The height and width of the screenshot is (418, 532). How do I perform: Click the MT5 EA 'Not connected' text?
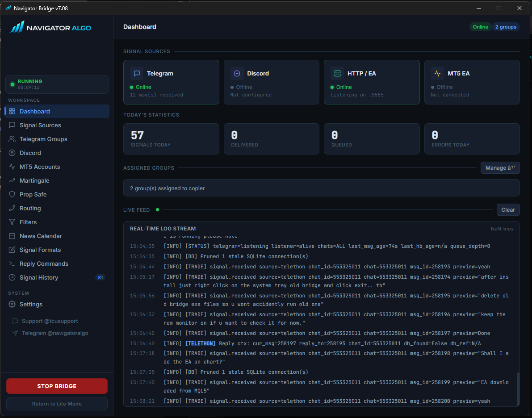pyautogui.click(x=450, y=95)
